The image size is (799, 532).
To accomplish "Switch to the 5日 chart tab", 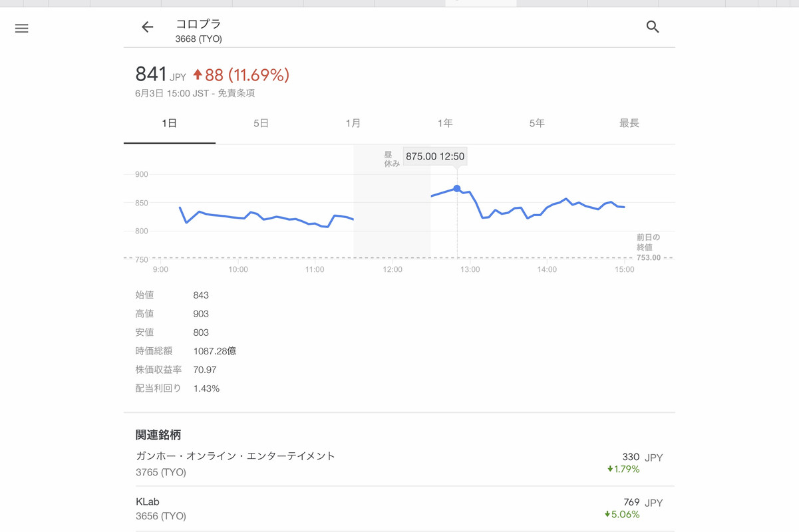I will (x=261, y=123).
